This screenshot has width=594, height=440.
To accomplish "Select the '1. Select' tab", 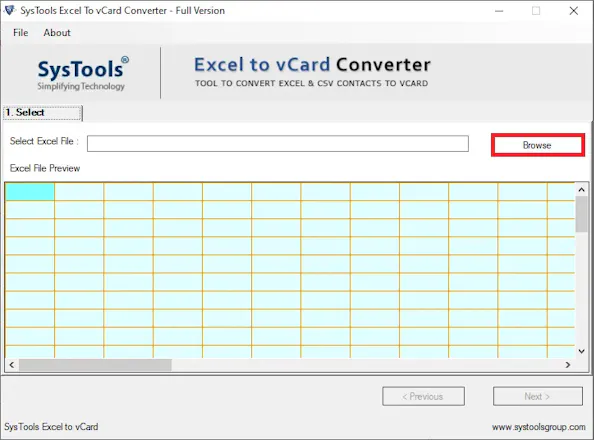I will (x=42, y=113).
